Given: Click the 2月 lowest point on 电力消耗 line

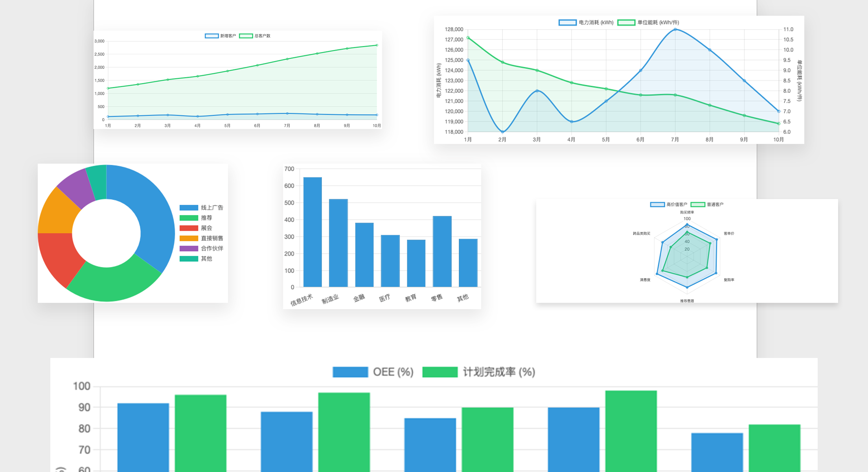Looking at the screenshot, I should pos(502,132).
